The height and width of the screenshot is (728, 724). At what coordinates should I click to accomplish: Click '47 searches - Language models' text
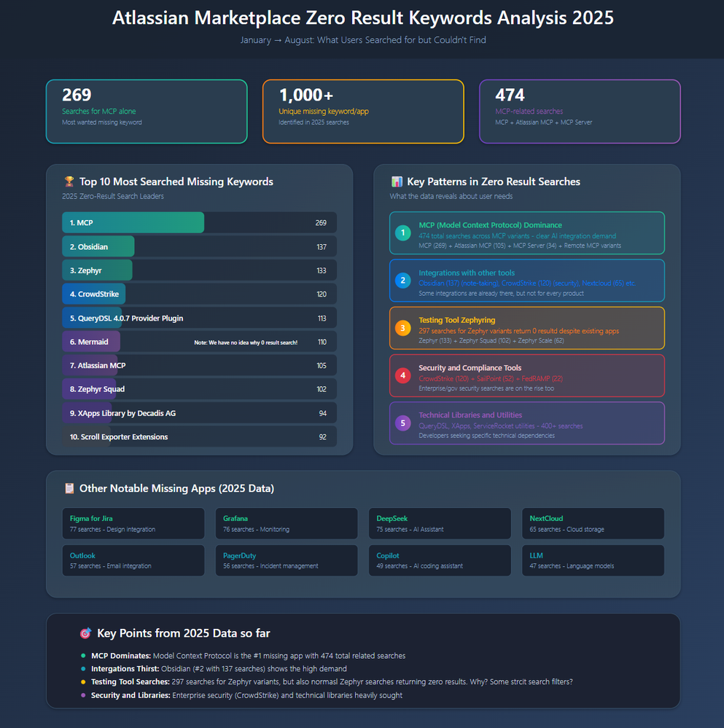coord(572,566)
